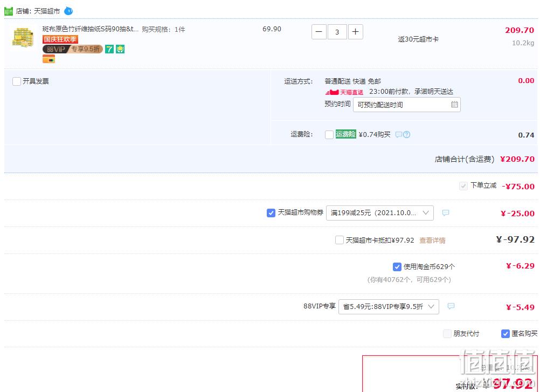The width and height of the screenshot is (540, 392).
Task: Open the tissue paper product thumbnail
Action: coord(23,37)
